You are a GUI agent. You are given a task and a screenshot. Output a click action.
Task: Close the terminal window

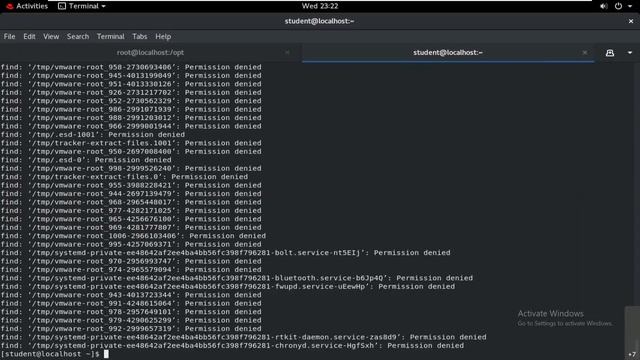tap(631, 21)
